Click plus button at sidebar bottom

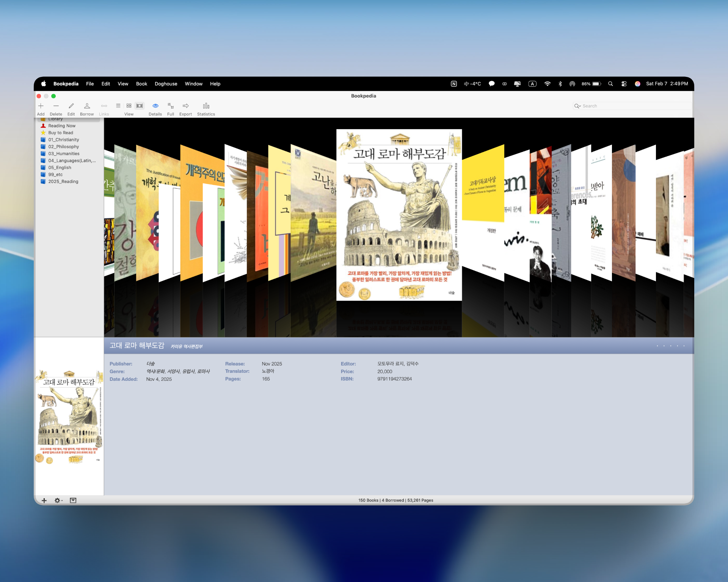click(44, 501)
